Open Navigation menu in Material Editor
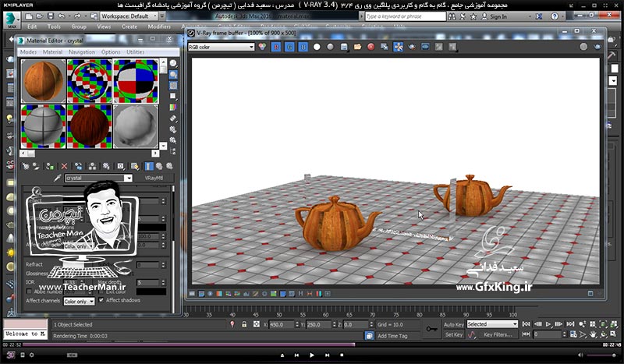The height and width of the screenshot is (364, 624). click(x=82, y=51)
